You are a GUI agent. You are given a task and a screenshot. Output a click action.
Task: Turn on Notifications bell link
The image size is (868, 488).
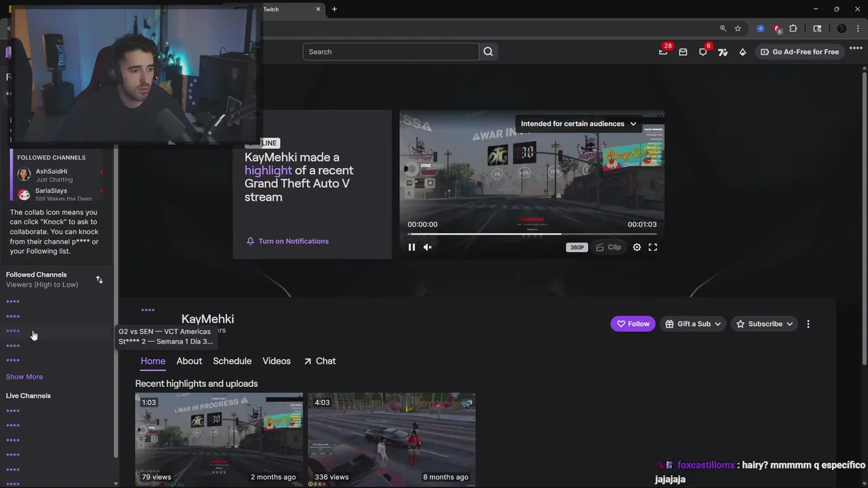288,241
